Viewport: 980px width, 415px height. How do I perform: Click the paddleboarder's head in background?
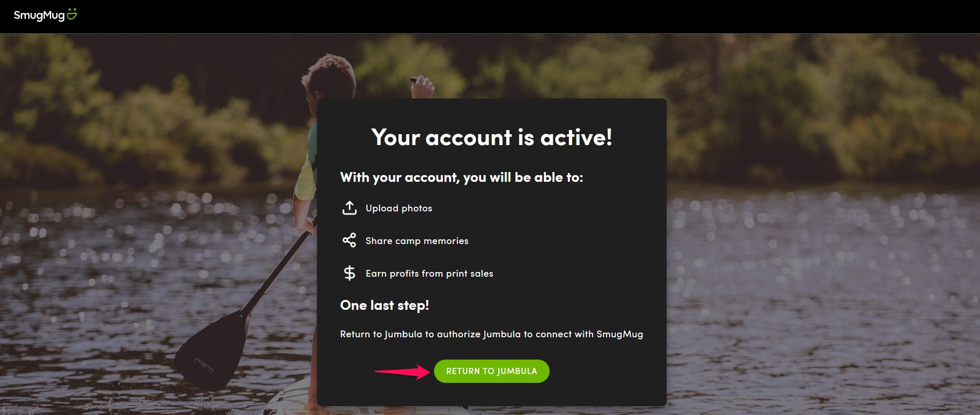point(328,77)
